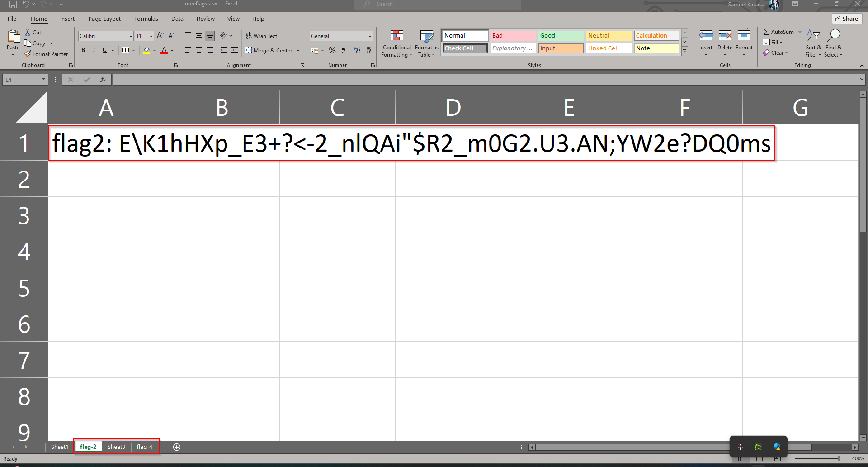
Task: Select the Center alignment toggle
Action: pyautogui.click(x=199, y=50)
